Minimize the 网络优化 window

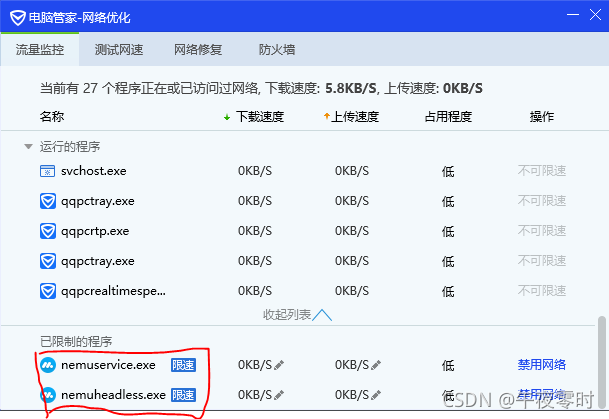coord(573,15)
